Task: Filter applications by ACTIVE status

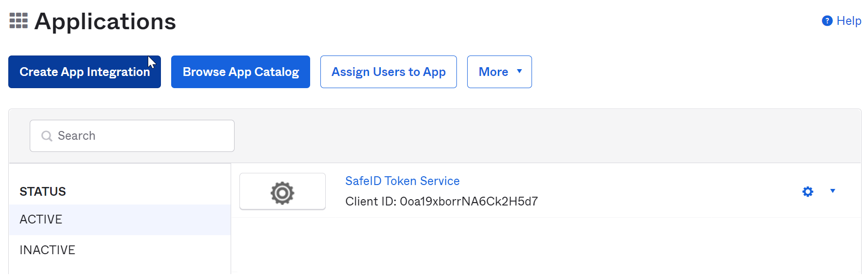Action: click(41, 220)
